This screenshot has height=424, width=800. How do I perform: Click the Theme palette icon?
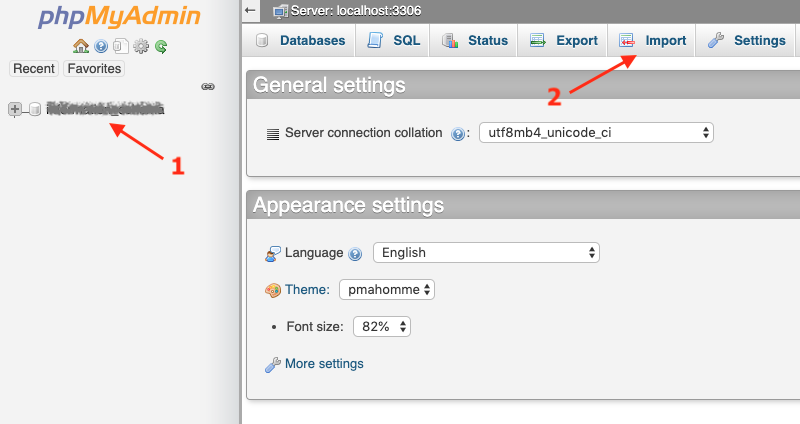click(x=272, y=290)
